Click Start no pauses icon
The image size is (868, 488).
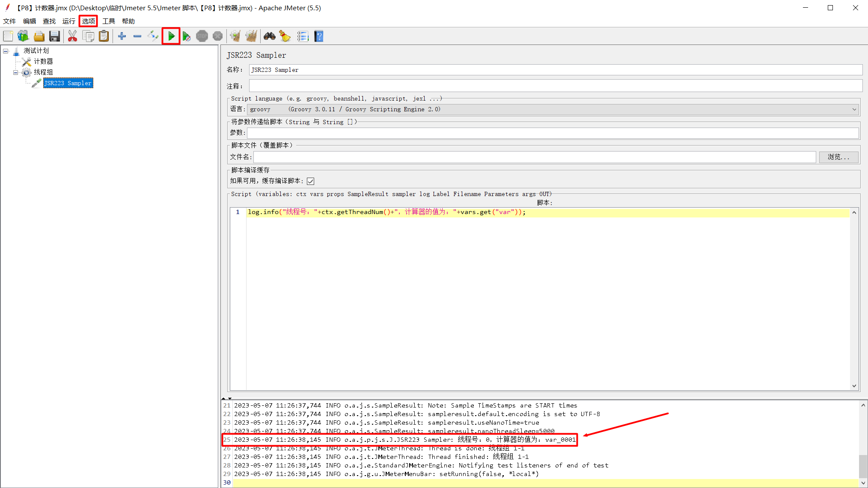[x=187, y=36]
